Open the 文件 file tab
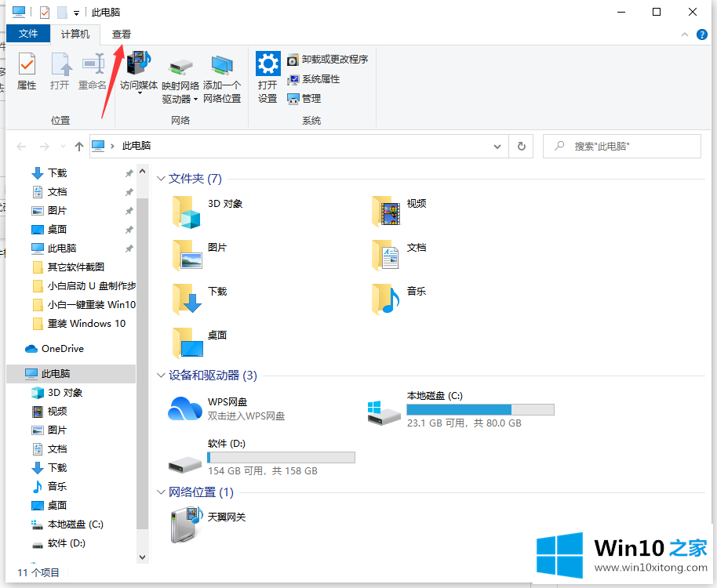 (x=28, y=34)
